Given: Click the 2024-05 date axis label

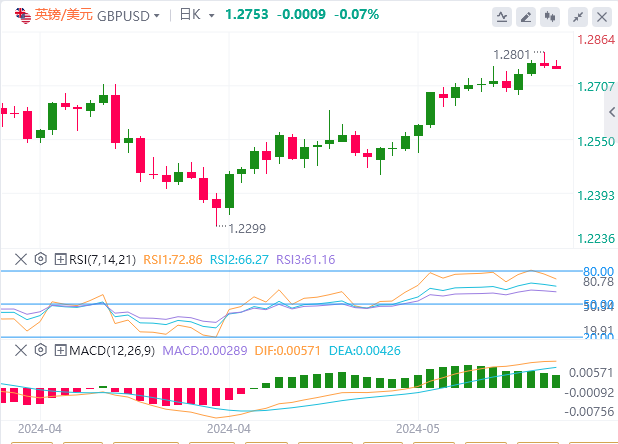Looking at the screenshot, I should [418, 429].
